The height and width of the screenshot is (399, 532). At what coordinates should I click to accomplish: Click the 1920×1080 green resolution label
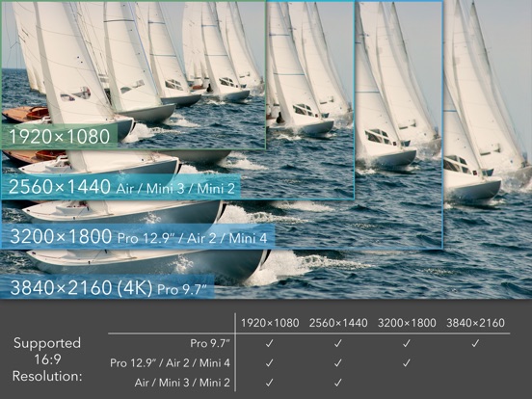(60, 137)
